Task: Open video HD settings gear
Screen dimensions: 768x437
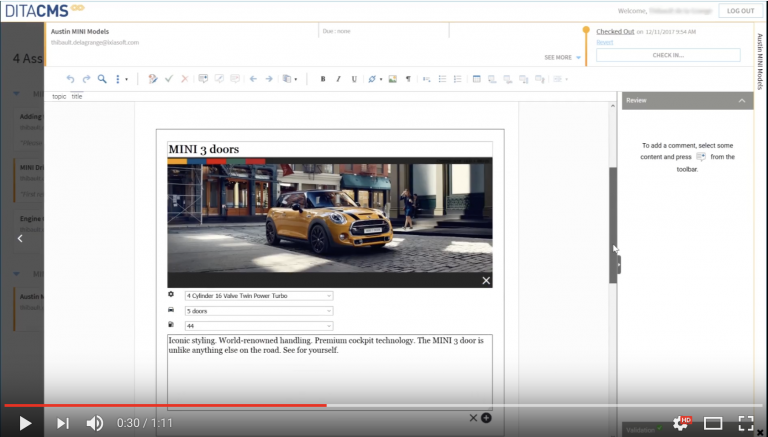Action: 681,423
